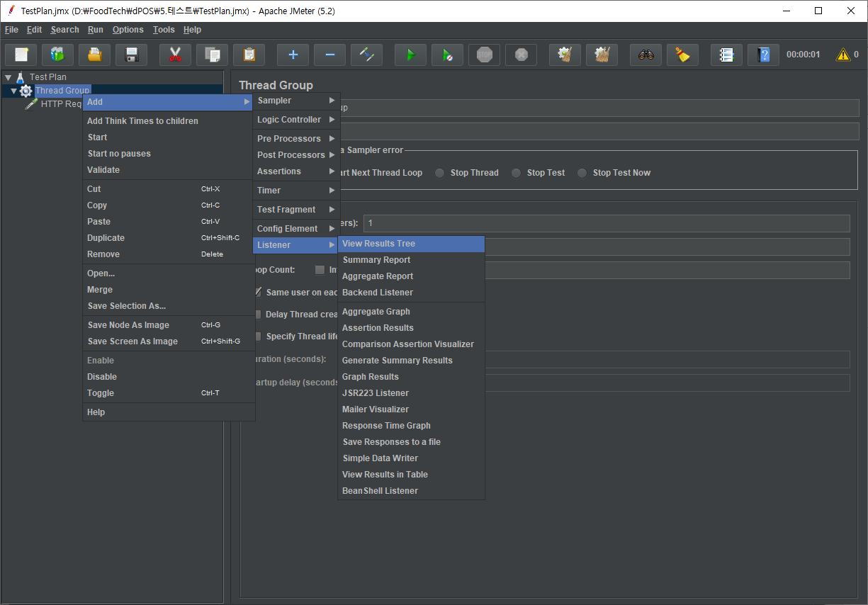Click the New test plan toolbar icon

[21, 55]
